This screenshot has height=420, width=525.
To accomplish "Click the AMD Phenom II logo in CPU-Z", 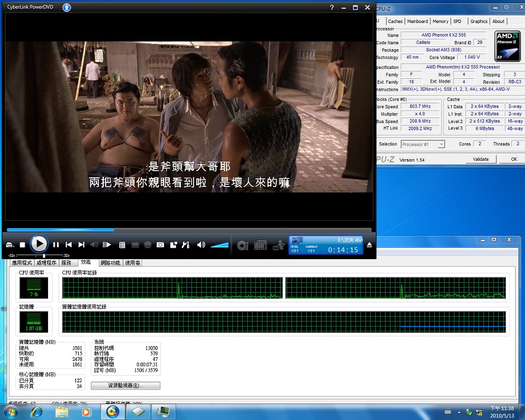I will pos(507,46).
